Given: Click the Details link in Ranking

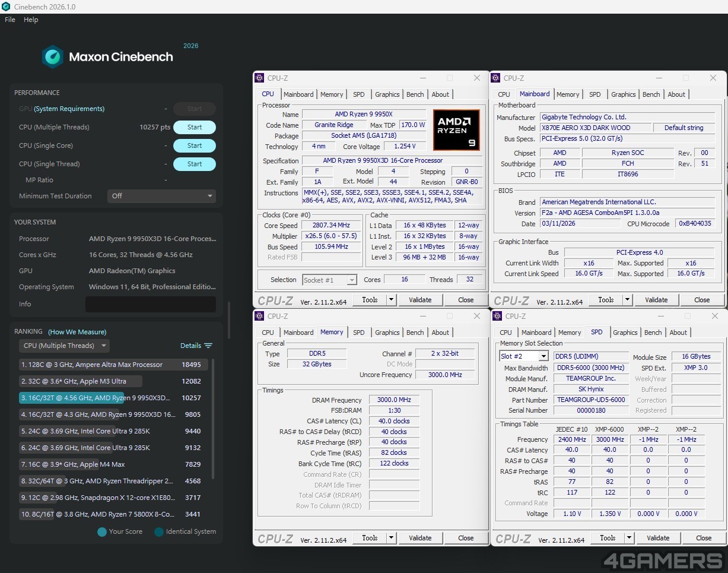Looking at the screenshot, I should click(190, 346).
